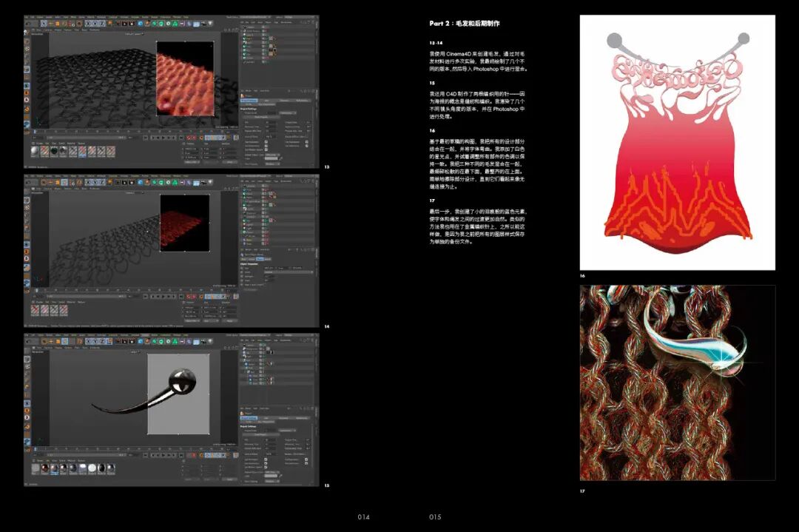Click blue Cube primitive icon in figure 14 toolbar
The image size is (799, 532).
point(140,183)
